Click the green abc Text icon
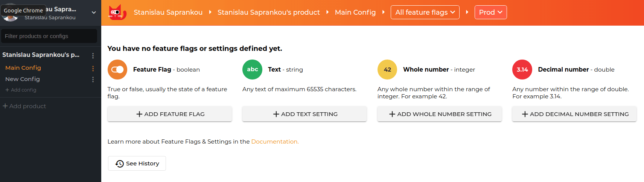The width and height of the screenshot is (644, 182). point(252,69)
